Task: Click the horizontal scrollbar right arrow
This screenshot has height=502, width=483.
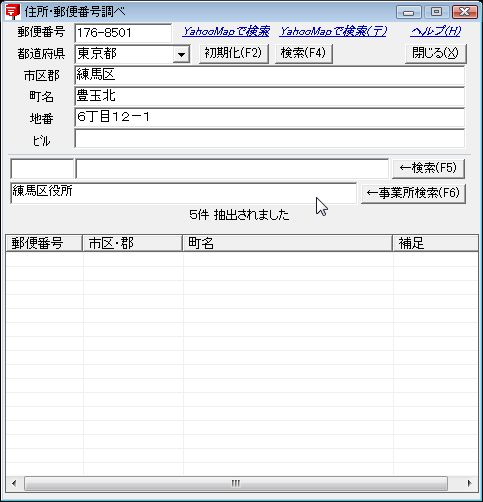Action: [469, 483]
